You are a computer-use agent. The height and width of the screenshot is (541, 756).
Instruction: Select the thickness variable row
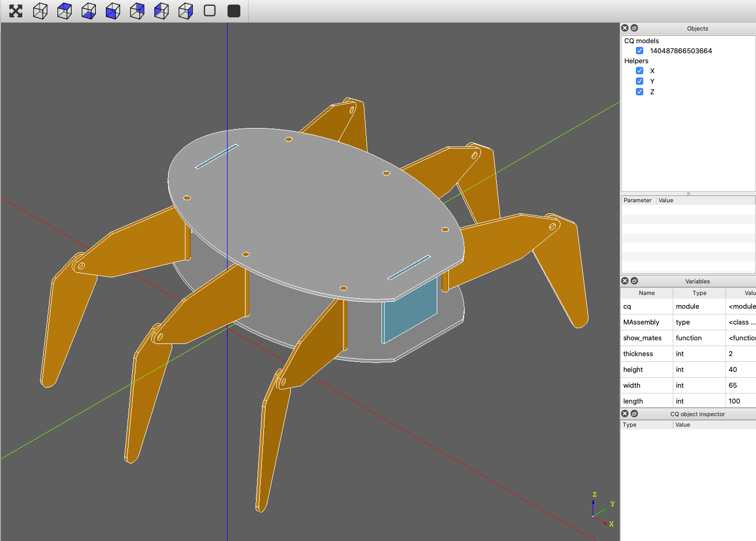(x=688, y=353)
